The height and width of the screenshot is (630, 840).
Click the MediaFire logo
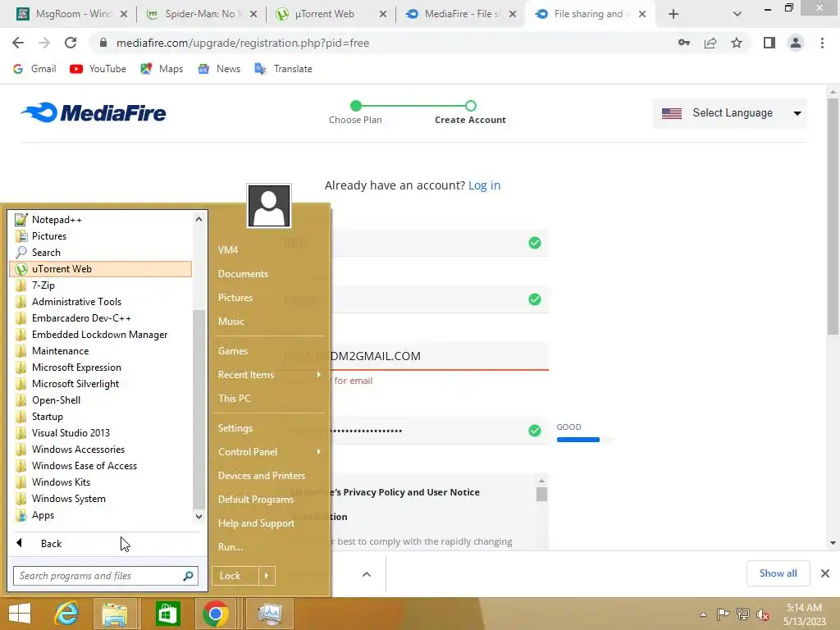click(x=94, y=113)
